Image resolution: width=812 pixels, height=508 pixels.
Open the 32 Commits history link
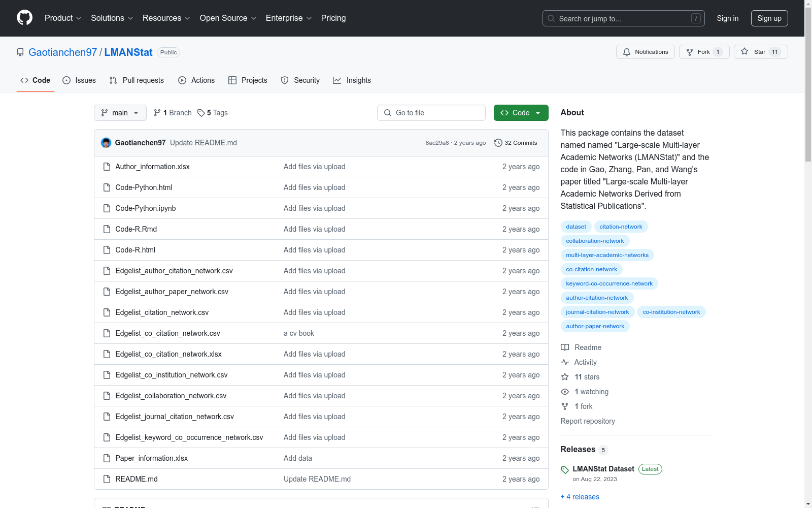coord(516,143)
